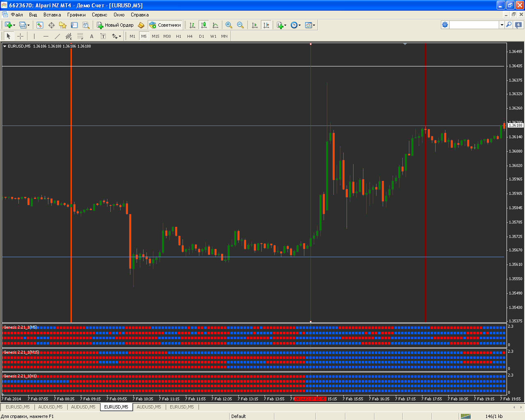Viewport: 525px width, 420px height.
Task: Switch to H4 timeframe
Action: pos(190,36)
